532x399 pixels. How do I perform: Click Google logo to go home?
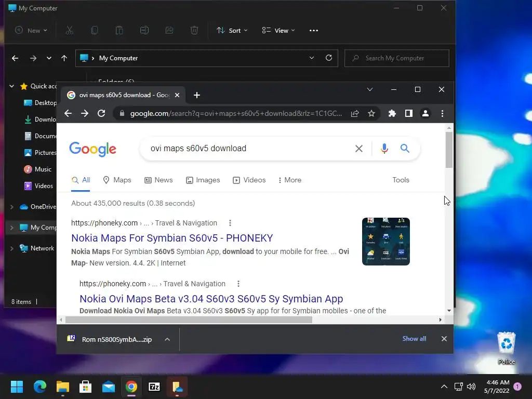[92, 149]
